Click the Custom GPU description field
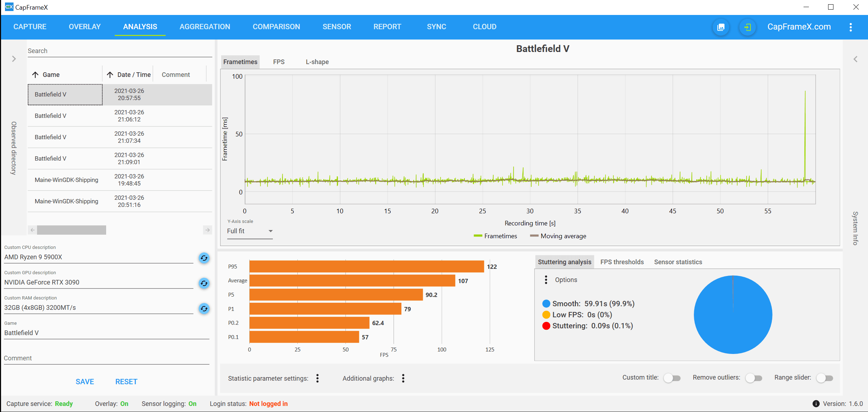Viewport: 868px width, 412px height. point(99,282)
